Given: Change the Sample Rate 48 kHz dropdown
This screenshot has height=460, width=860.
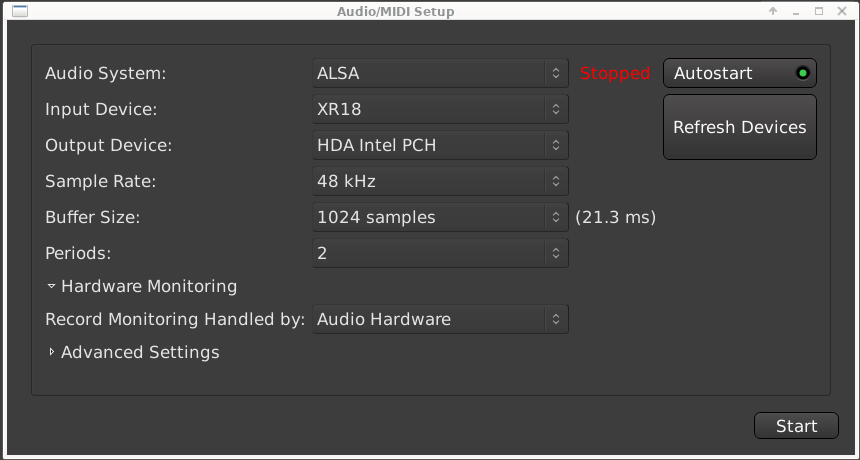Looking at the screenshot, I should click(x=441, y=181).
